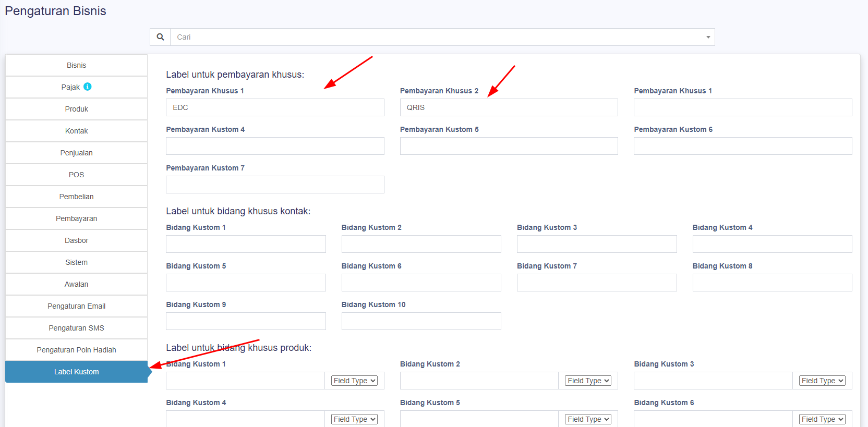Select Pengaturan Poin Hadiah tab
Viewport: 868px width, 427px height.
coord(76,350)
